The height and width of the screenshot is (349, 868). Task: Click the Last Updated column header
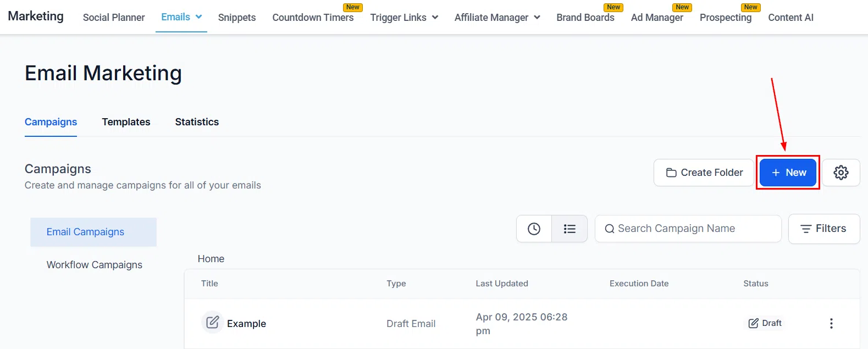(502, 284)
